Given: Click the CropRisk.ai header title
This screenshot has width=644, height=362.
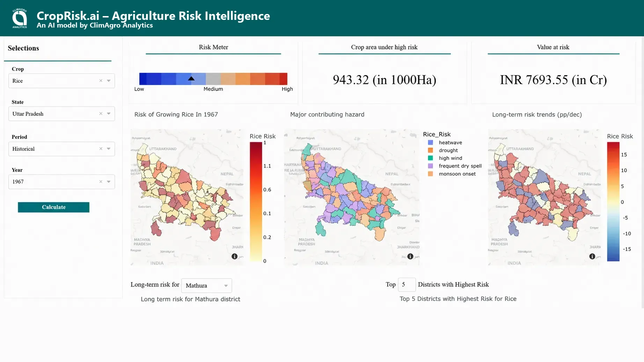Looking at the screenshot, I should 153,16.
